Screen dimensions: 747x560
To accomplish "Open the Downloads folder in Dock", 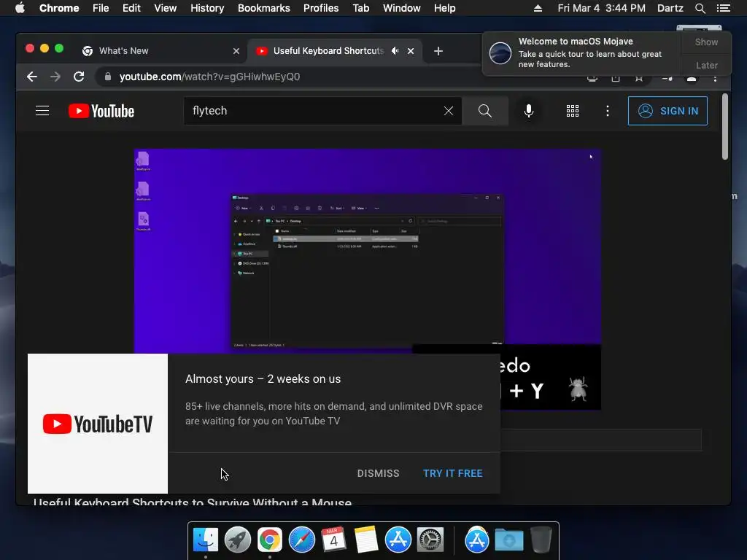I will pyautogui.click(x=508, y=540).
